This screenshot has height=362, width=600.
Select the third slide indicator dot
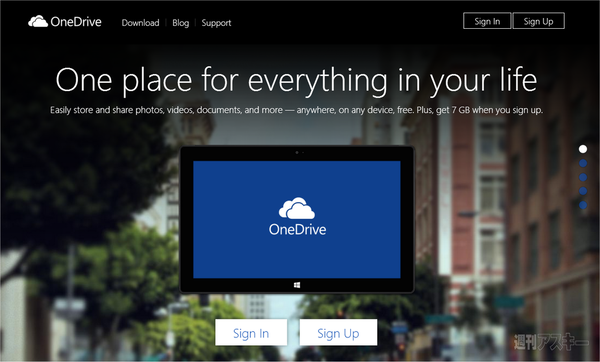583,177
